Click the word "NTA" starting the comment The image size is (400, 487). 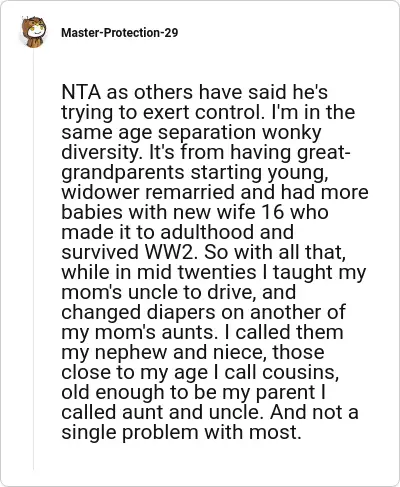[81, 92]
